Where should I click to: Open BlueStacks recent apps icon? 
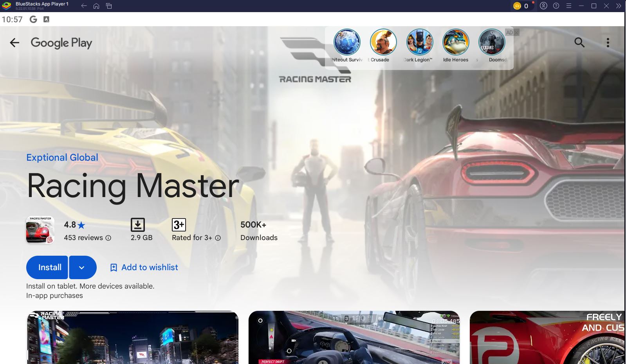(x=109, y=6)
